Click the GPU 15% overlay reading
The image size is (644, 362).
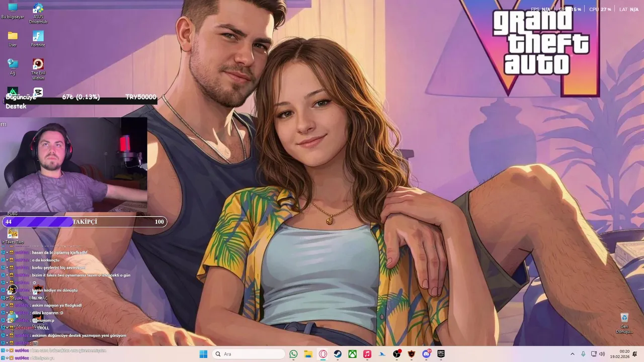coord(570,10)
